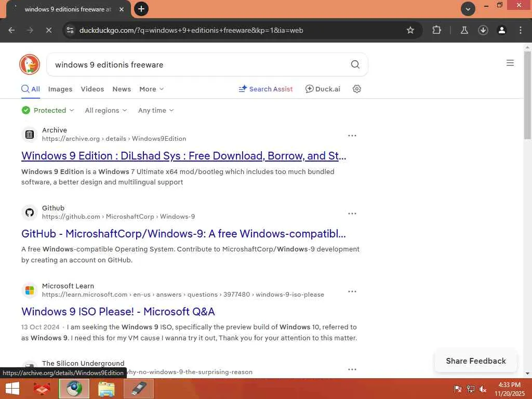Open more options for Silicon Underground result
Screen dimensions: 532x399
(352, 369)
